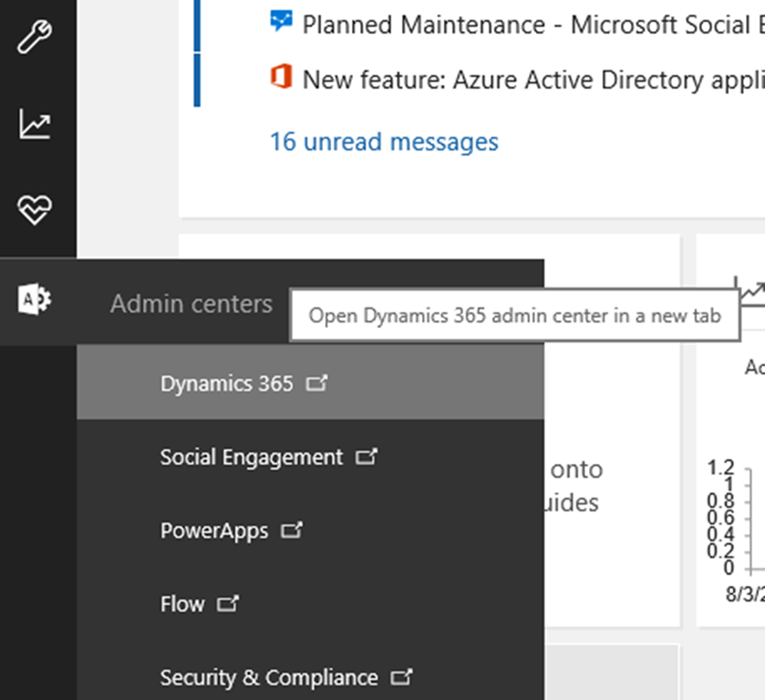Open the Settings wrench icon in sidebar
Viewport: 765px width, 700px height.
(x=35, y=38)
